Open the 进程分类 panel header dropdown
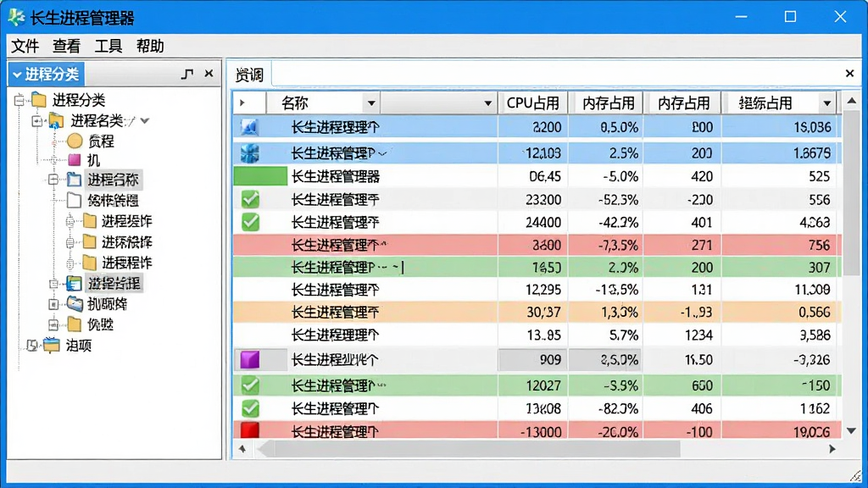The height and width of the screenshot is (488, 868). point(17,75)
